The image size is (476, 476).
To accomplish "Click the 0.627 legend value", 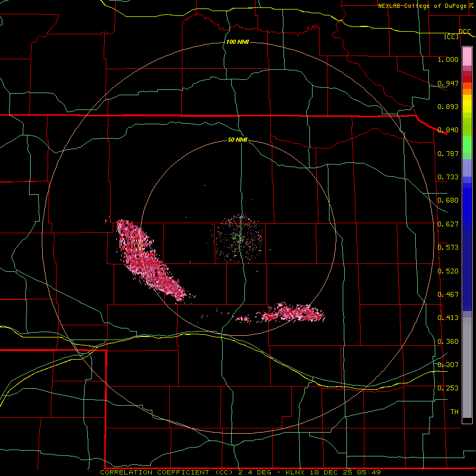I will click(448, 224).
